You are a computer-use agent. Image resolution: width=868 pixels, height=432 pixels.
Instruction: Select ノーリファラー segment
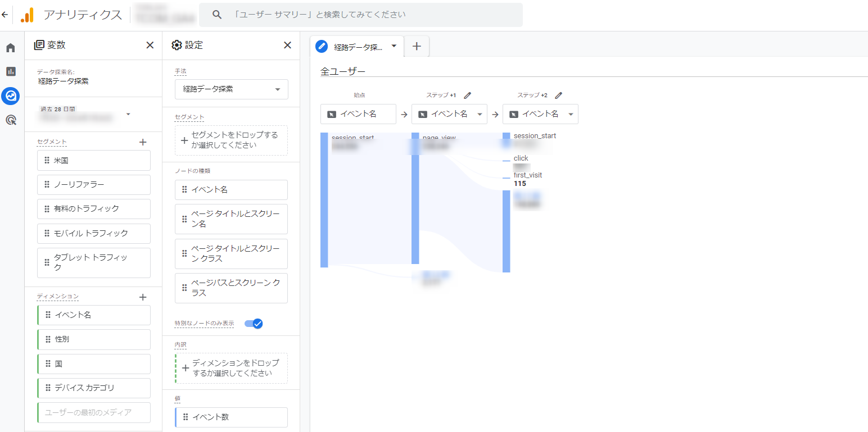pyautogui.click(x=94, y=185)
